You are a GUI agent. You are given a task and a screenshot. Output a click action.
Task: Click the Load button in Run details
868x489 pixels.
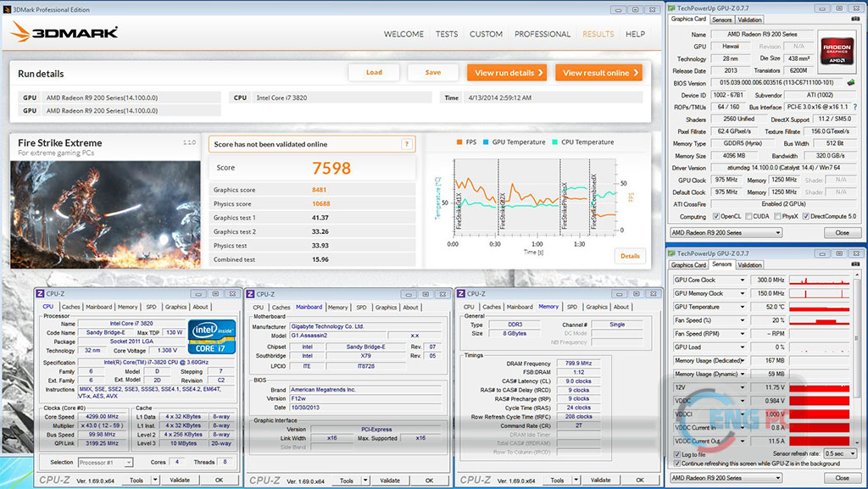(x=374, y=73)
